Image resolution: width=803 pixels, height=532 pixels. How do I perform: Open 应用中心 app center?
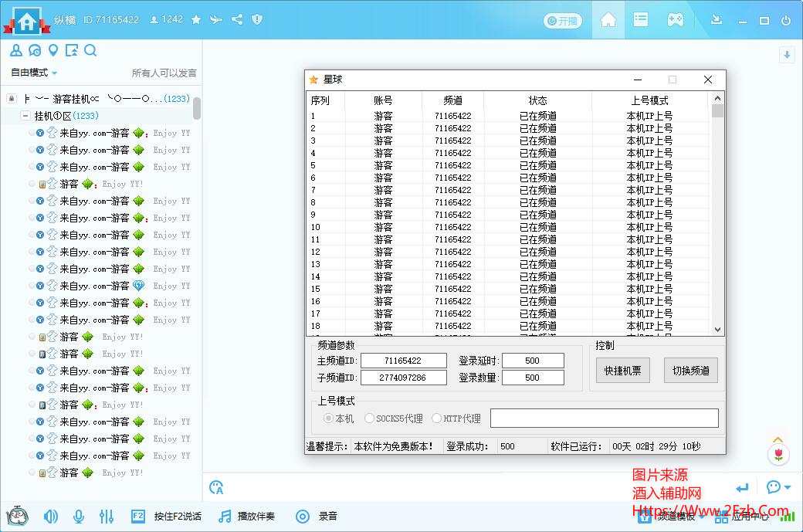(x=742, y=517)
